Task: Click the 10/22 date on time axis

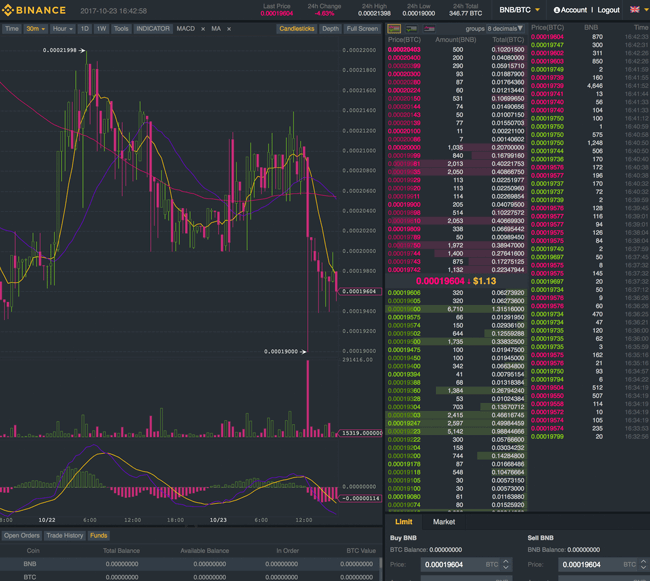Action: pos(47,520)
